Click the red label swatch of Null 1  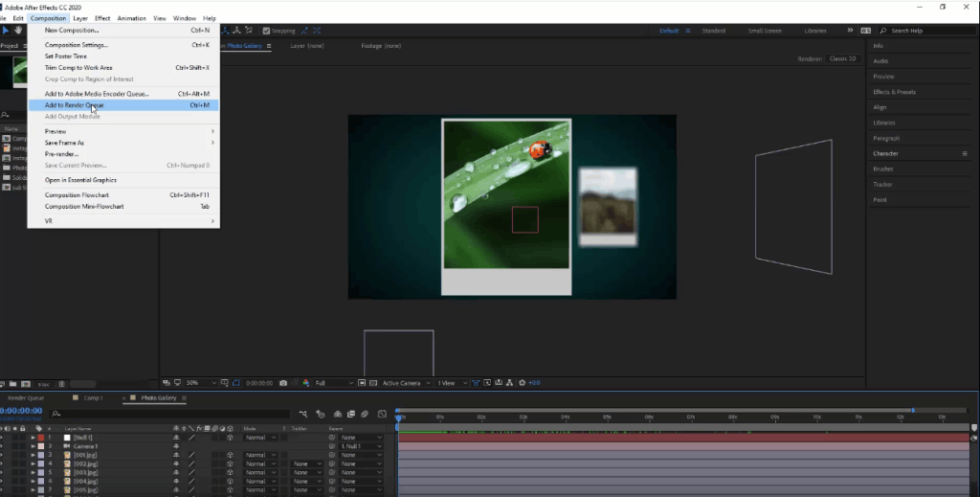click(41, 438)
